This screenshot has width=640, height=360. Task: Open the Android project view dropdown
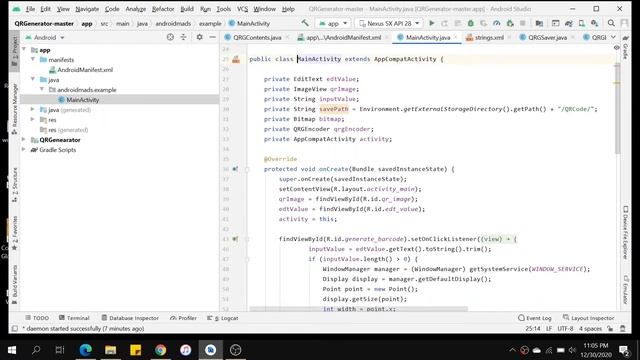pos(45,37)
